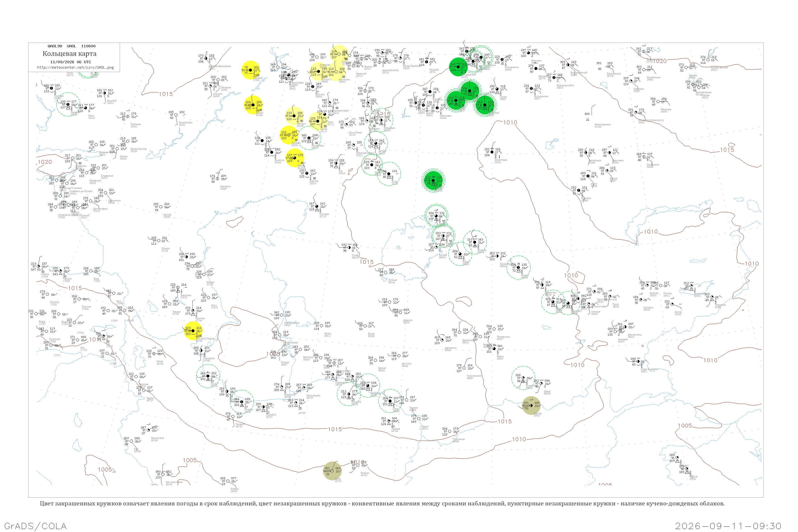Click the station marker at Бузулук 28909
Image resolution: width=798 pixels, height=532 pixels.
pyautogui.click(x=313, y=87)
